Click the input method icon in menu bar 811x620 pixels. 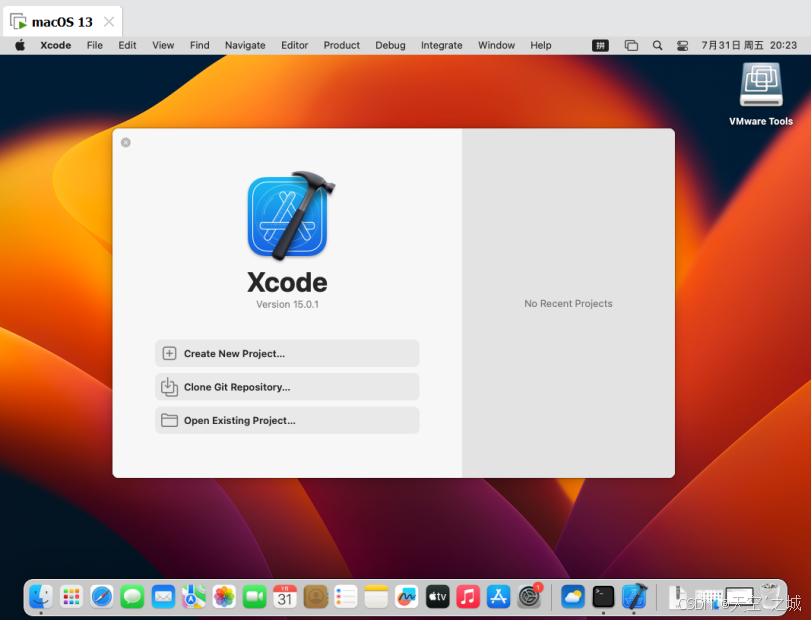pos(600,46)
